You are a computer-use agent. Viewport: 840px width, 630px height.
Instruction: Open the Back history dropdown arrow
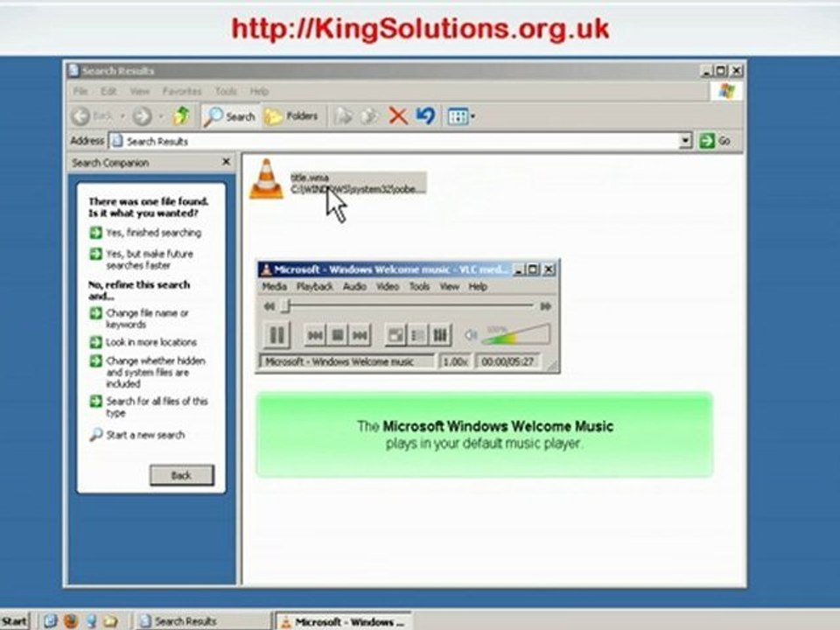tap(122, 116)
